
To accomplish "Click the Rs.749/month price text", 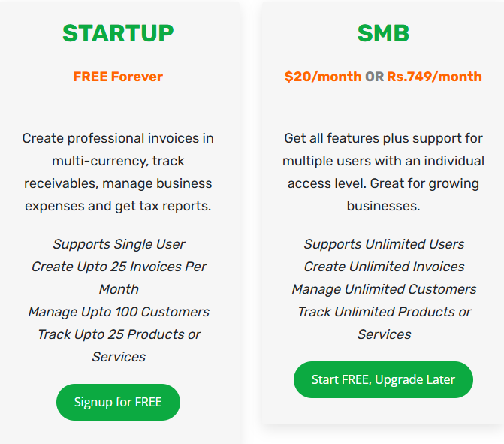I will (434, 77).
